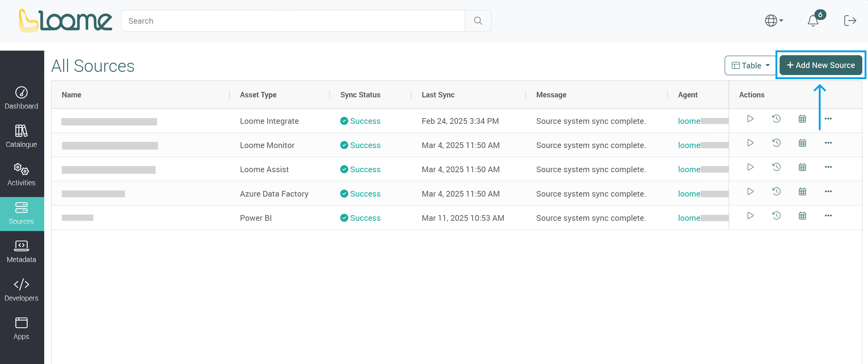View sync history for Loome Monitor row
Screen dimensions: 868x364
[x=776, y=143]
